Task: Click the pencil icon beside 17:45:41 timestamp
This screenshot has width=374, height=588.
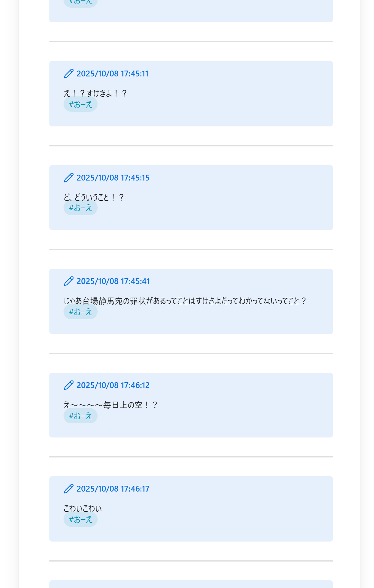Action: click(x=69, y=281)
